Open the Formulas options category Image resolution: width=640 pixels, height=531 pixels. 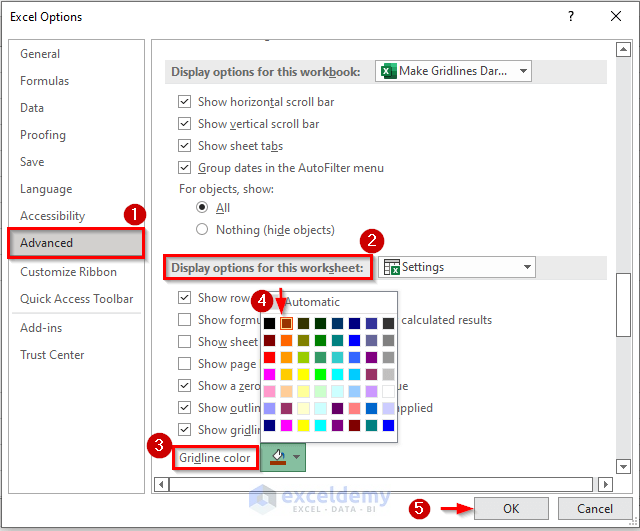pos(44,81)
